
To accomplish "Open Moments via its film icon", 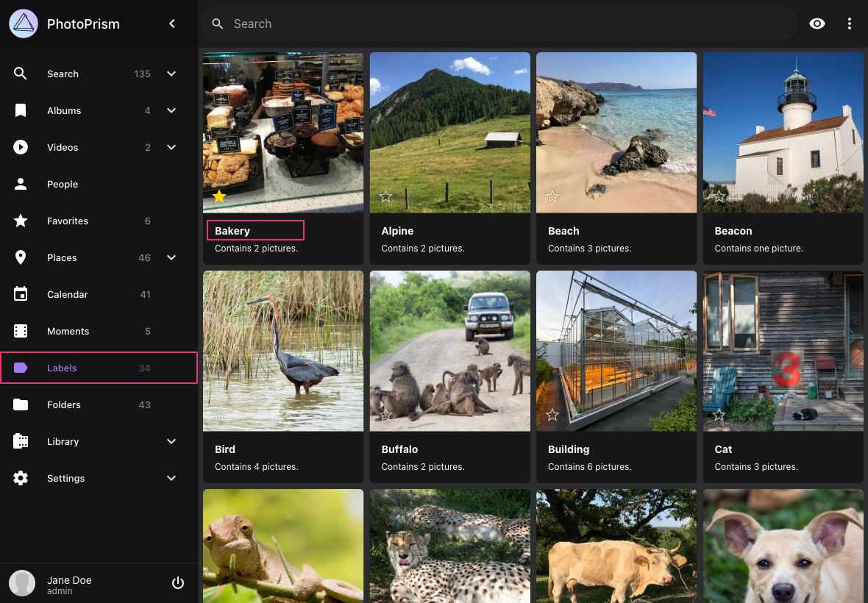I will tap(21, 331).
